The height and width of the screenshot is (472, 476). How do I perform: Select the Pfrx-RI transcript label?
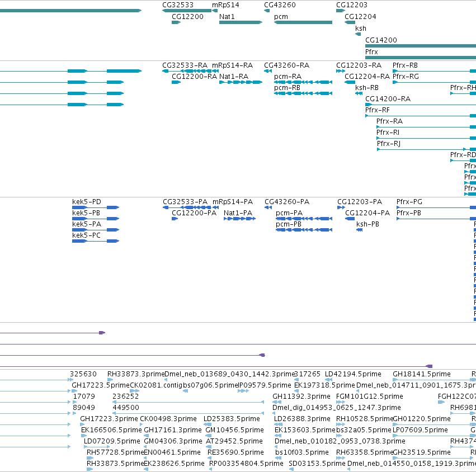[388, 133]
